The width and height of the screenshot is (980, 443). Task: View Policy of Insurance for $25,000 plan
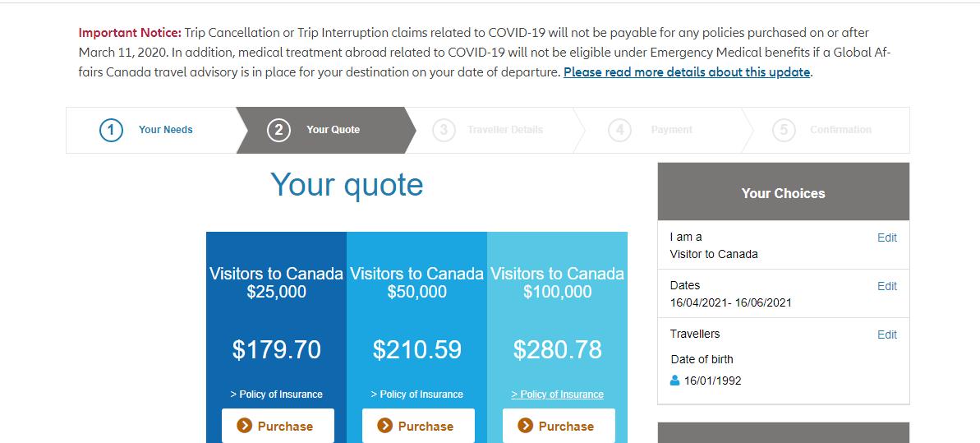point(277,395)
